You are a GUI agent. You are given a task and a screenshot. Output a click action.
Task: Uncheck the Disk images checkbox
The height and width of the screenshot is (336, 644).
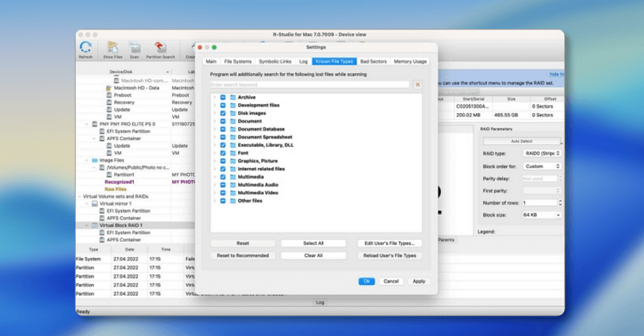click(223, 114)
